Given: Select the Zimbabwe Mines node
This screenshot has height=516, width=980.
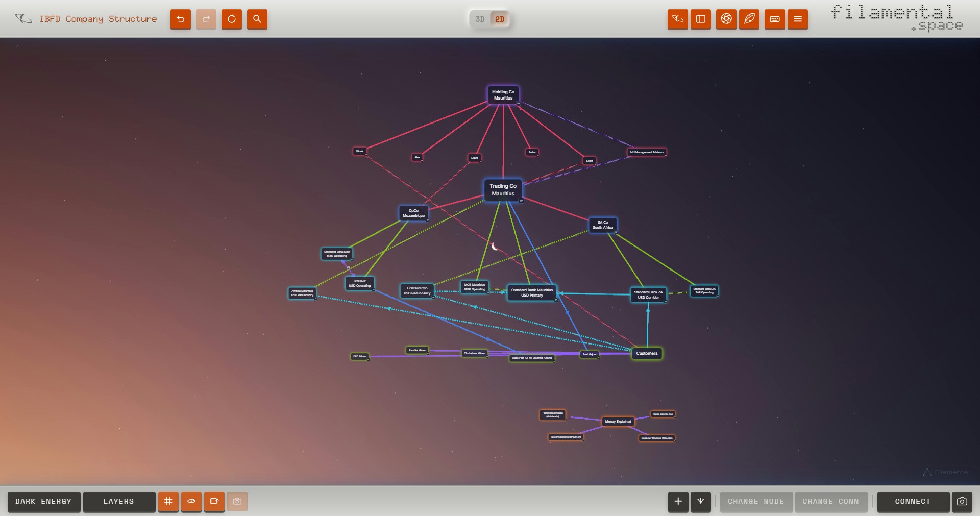Looking at the screenshot, I should coord(475,353).
